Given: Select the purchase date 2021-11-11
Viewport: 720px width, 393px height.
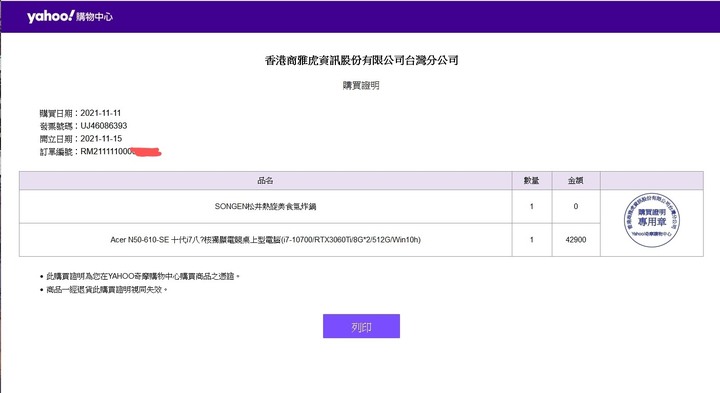Looking at the screenshot, I should click(x=101, y=113).
